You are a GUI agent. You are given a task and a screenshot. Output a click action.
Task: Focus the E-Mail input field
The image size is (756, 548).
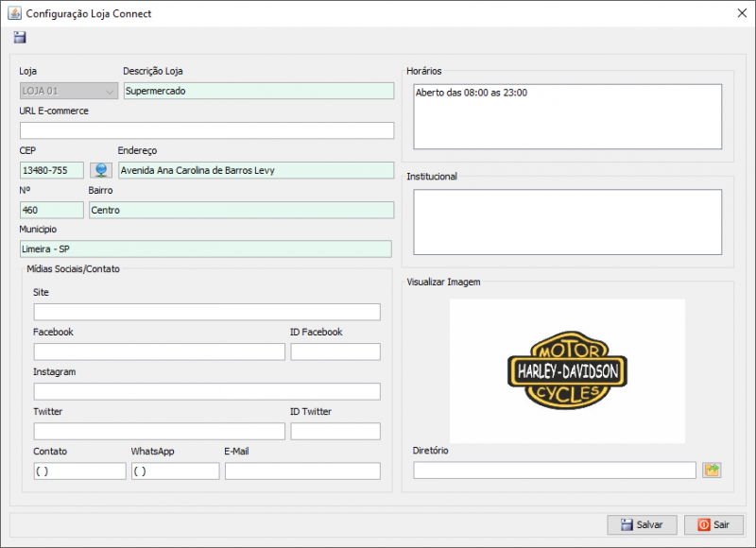point(302,471)
